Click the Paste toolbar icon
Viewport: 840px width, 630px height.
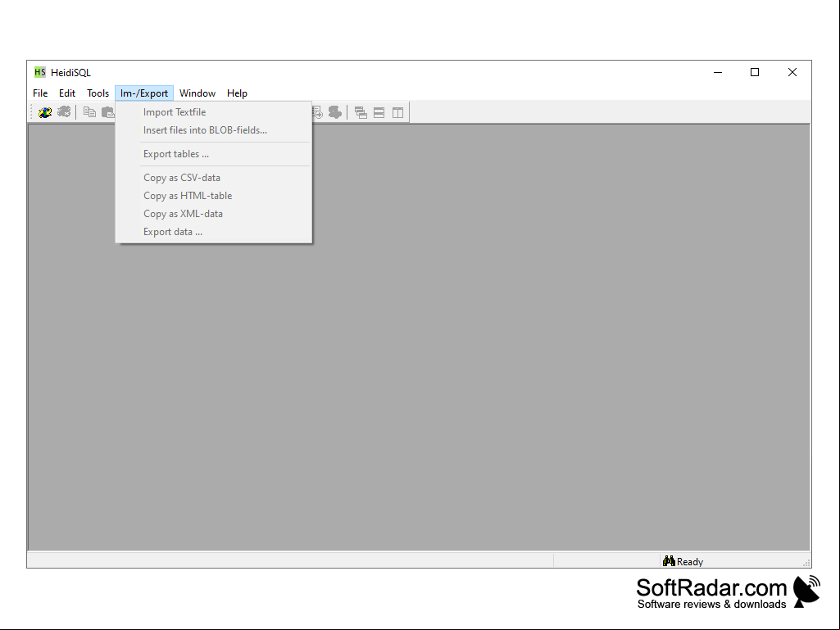pos(108,112)
